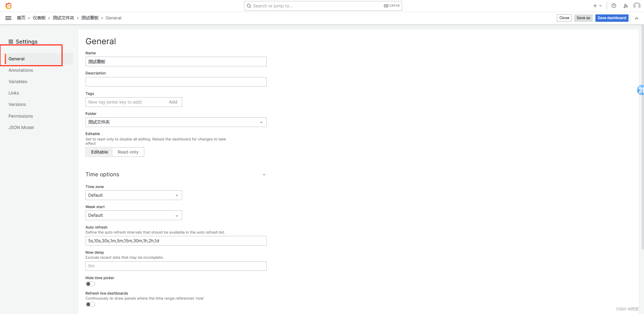
Task: Click the search magnifier icon
Action: 249,6
